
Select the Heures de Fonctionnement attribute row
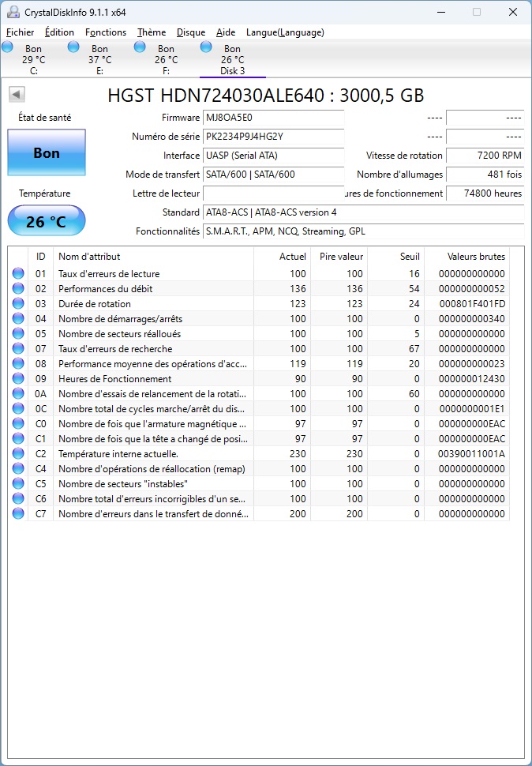[x=154, y=379]
